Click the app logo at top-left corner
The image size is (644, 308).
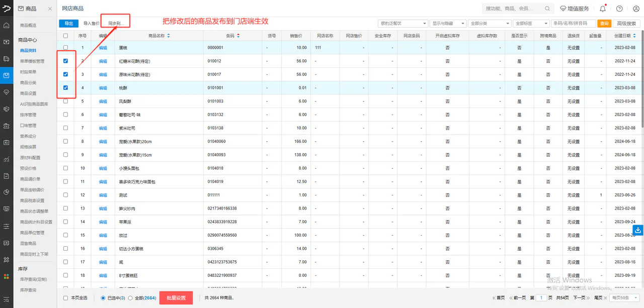7,8
